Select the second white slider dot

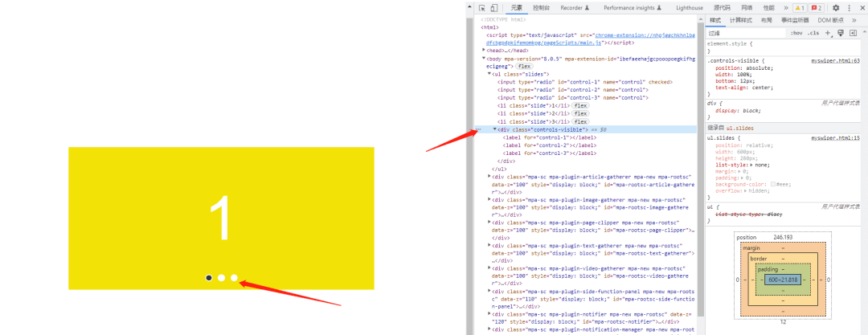(x=222, y=277)
